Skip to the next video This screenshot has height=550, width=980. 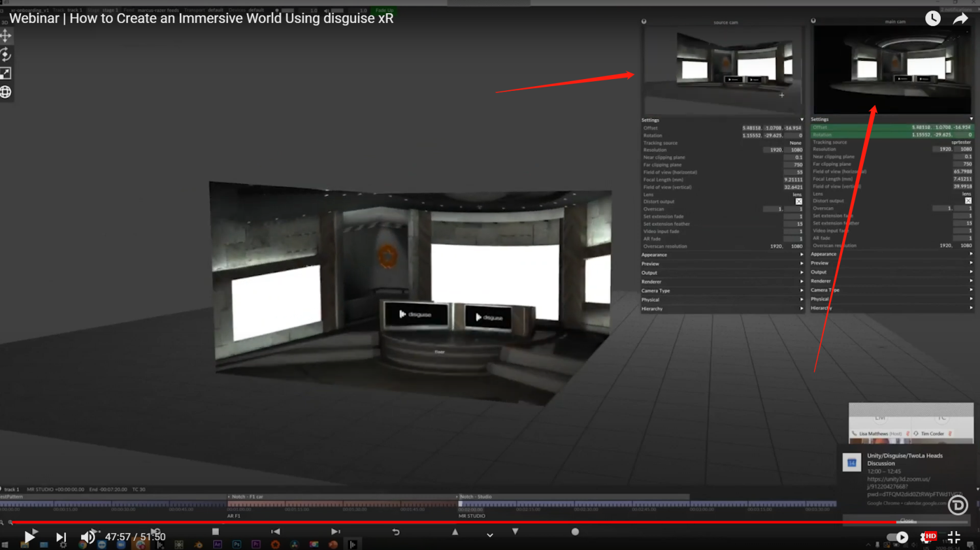61,537
